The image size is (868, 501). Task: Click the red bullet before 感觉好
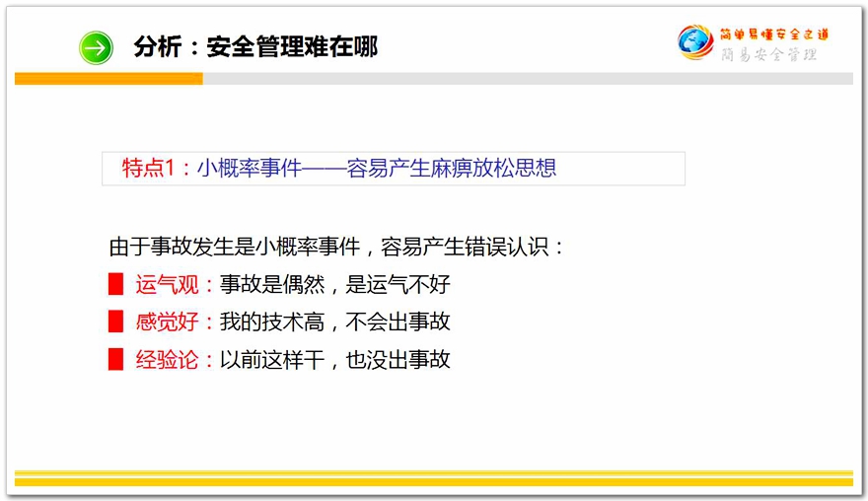coord(115,322)
